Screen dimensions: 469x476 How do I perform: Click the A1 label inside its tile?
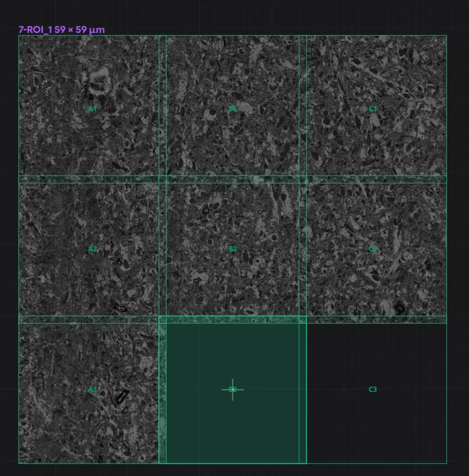tap(92, 109)
